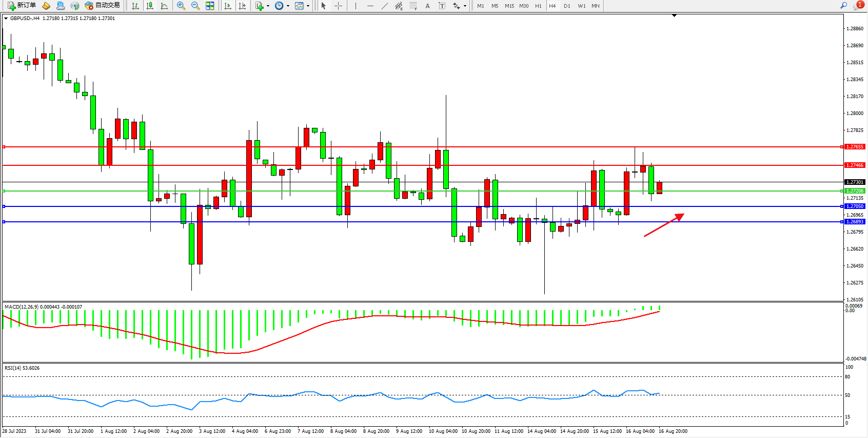
Task: Switch to the D1 timeframe
Action: tap(567, 6)
